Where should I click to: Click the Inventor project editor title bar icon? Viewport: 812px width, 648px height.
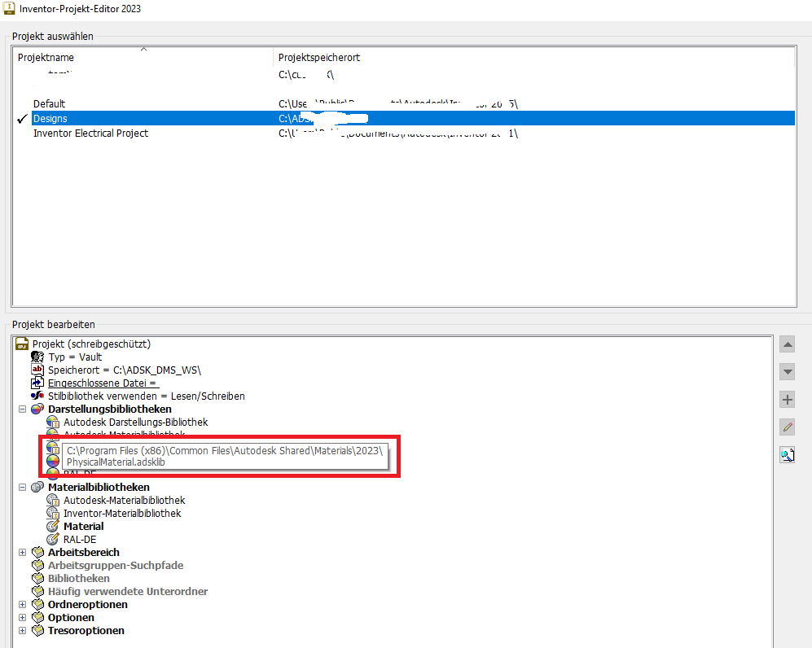(9, 8)
